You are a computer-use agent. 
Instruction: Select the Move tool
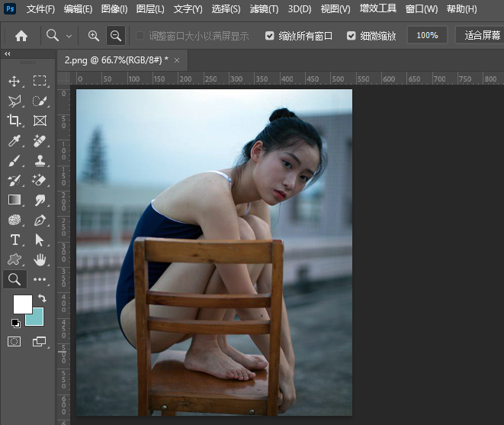click(14, 81)
